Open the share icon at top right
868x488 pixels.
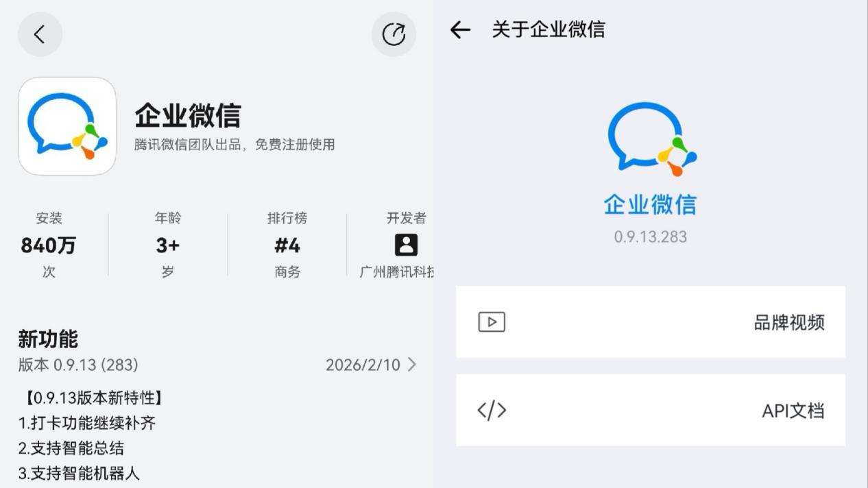tap(394, 34)
